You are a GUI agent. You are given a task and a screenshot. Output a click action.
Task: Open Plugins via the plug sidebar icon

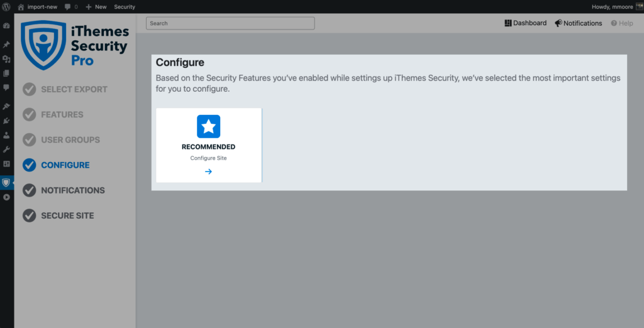(x=6, y=121)
